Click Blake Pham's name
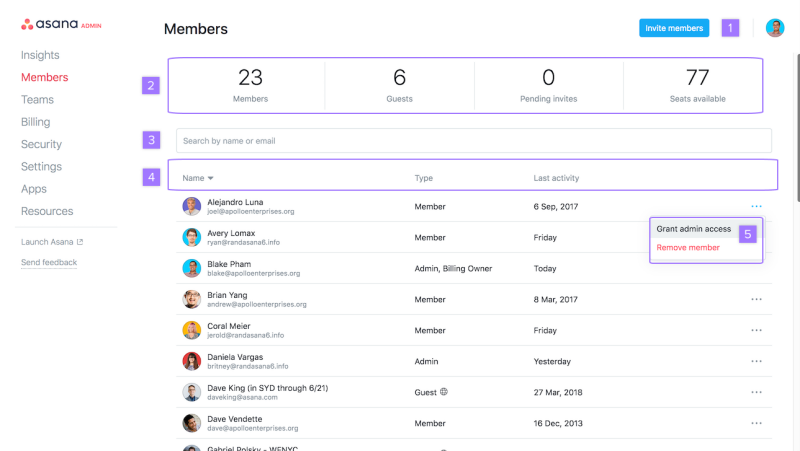800x451 pixels. coord(229,264)
